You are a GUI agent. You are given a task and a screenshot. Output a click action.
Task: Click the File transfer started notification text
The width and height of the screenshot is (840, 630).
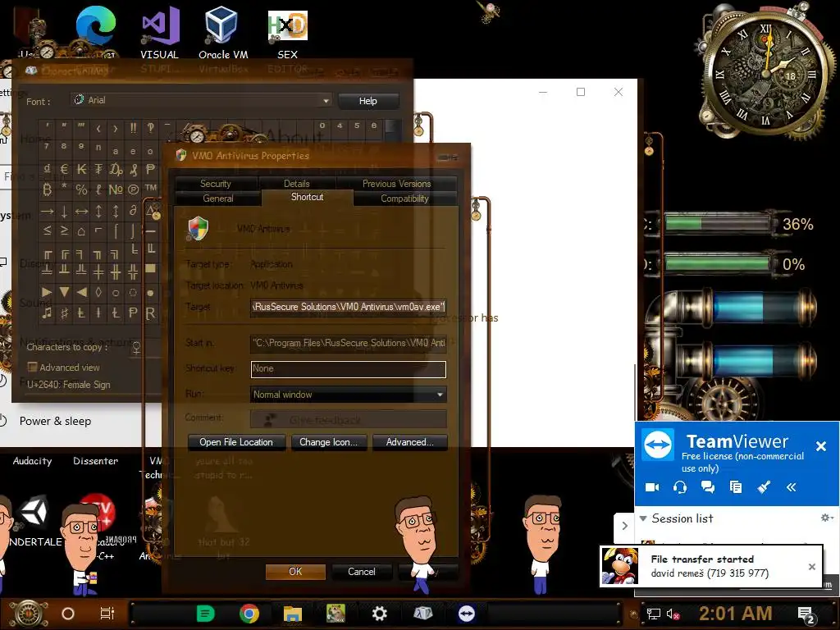click(702, 559)
